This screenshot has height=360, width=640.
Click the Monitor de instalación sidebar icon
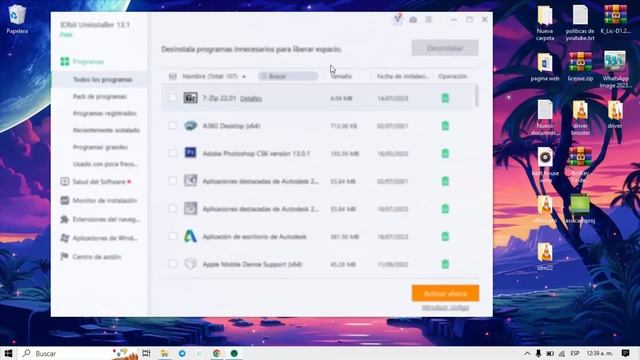pos(64,200)
